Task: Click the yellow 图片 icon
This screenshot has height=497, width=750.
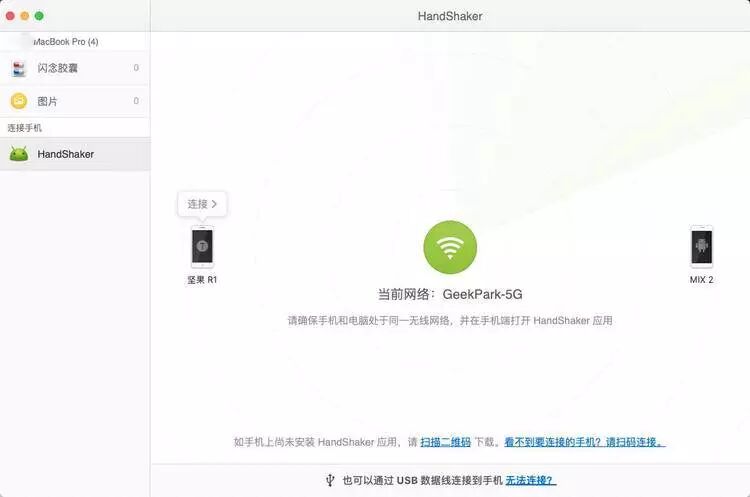Action: point(19,101)
